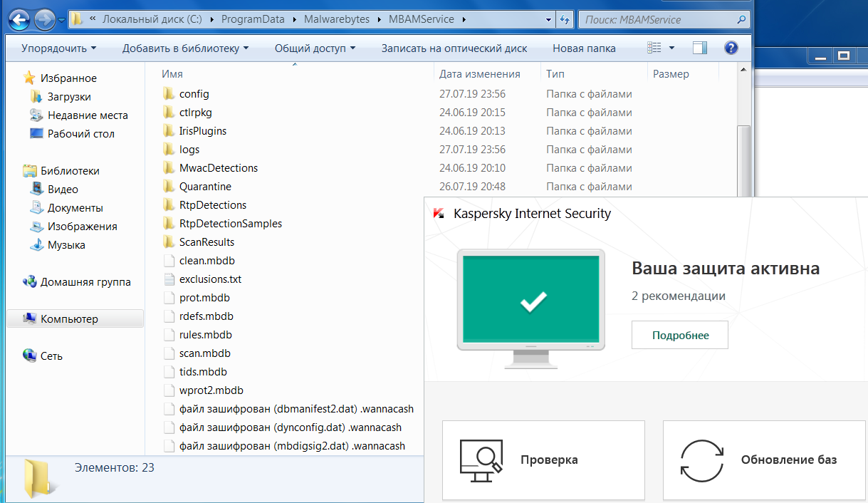Open Explorer help question mark icon
868x503 pixels.
[x=731, y=48]
